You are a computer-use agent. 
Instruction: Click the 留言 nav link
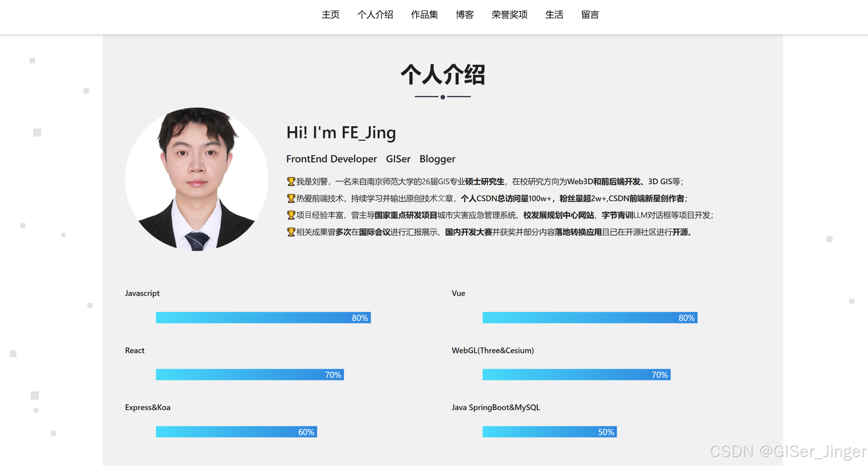(590, 15)
